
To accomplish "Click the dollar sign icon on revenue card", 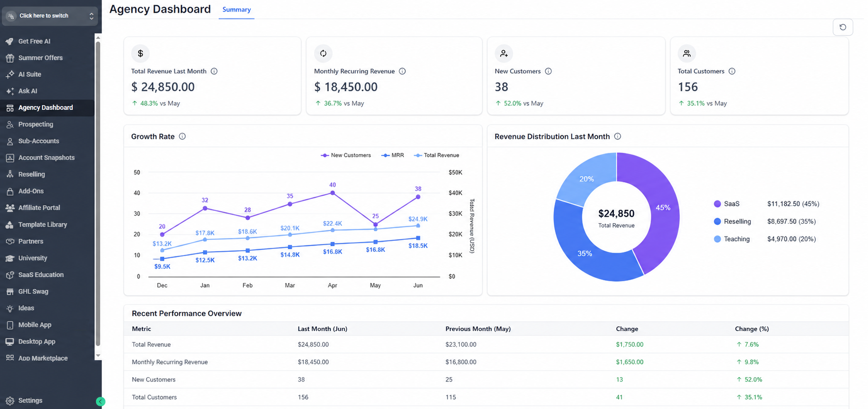I will coord(141,54).
